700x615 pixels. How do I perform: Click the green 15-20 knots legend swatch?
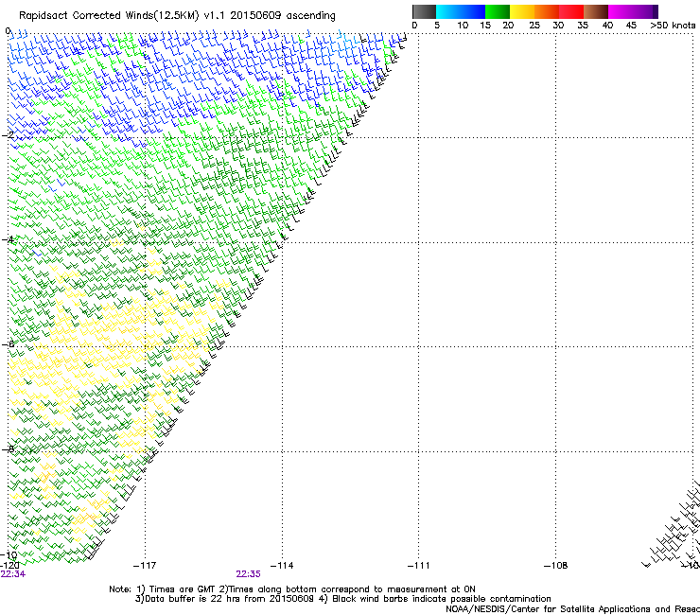(x=498, y=11)
